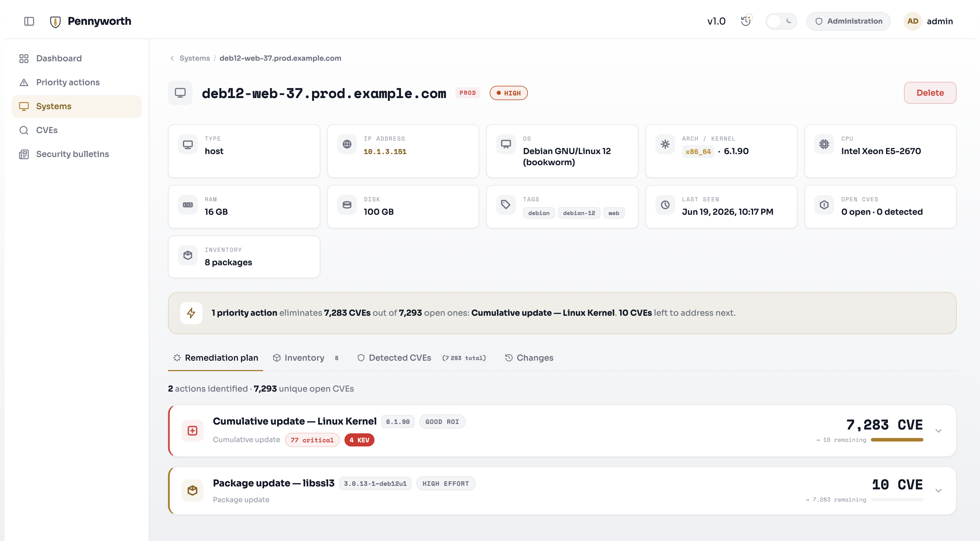Collapse the sidebar panel icon

[x=29, y=21]
